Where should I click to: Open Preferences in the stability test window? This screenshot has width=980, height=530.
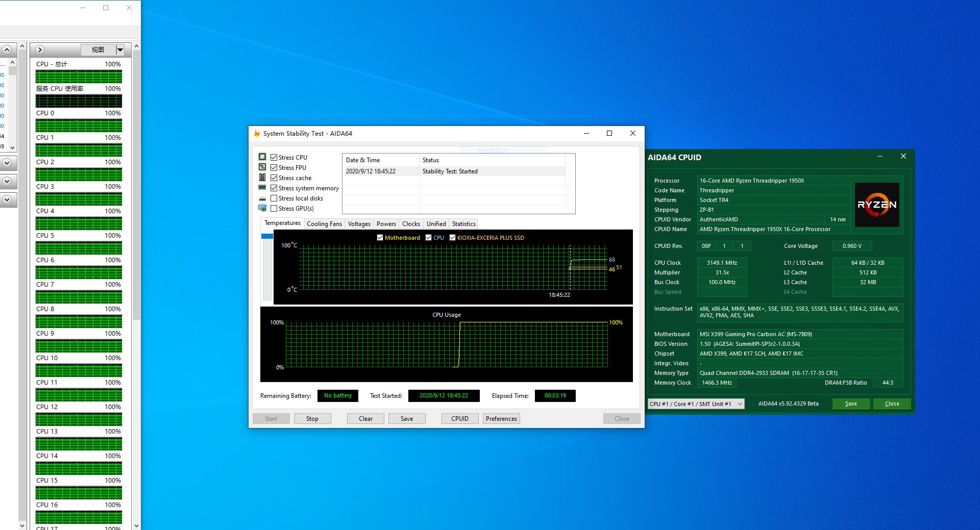(x=501, y=419)
